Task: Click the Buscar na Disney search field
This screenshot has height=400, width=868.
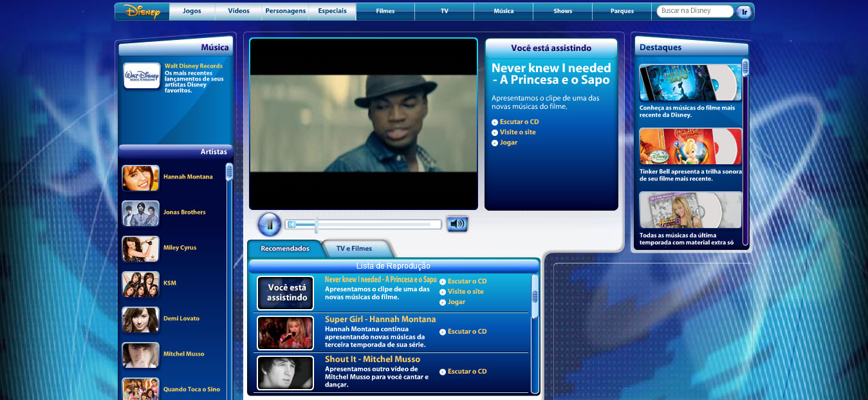Action: coord(695,11)
